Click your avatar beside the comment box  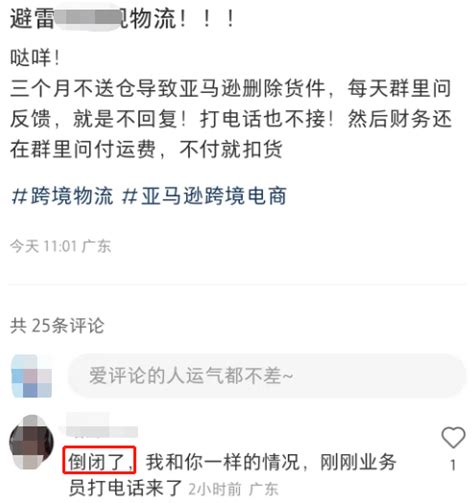[32, 376]
